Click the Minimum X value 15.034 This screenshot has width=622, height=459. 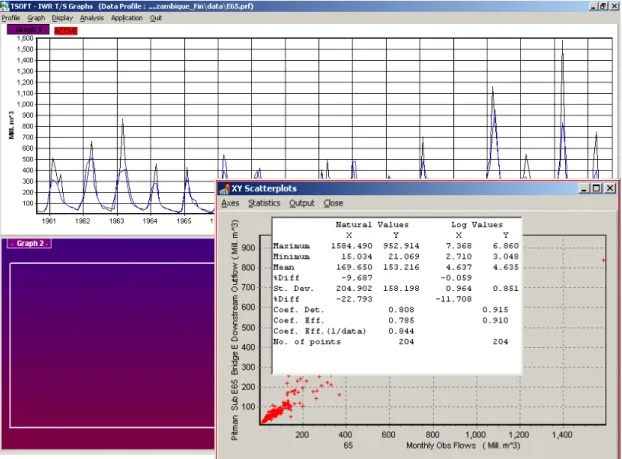pos(357,257)
